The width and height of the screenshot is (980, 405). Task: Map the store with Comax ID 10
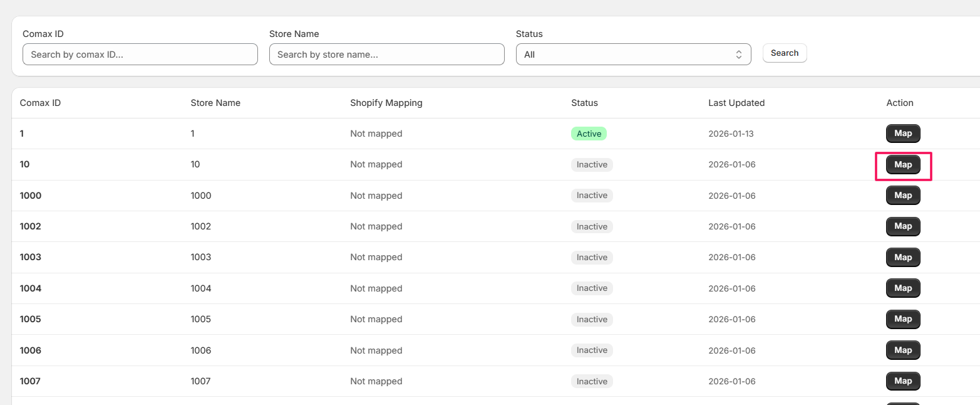click(x=902, y=165)
